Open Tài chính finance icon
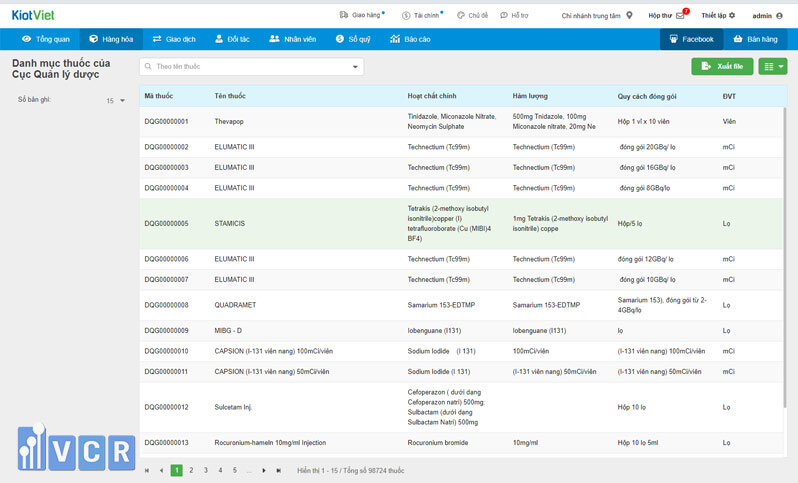 pyautogui.click(x=406, y=16)
